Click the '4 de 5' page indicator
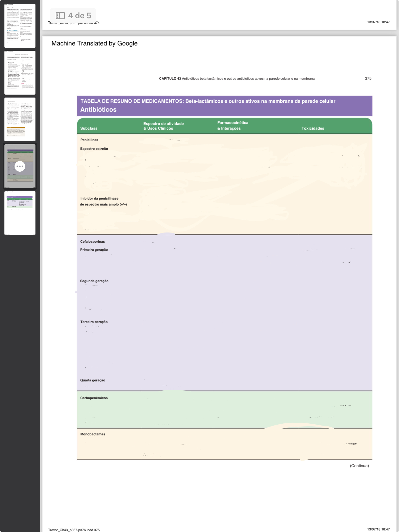 (x=80, y=16)
